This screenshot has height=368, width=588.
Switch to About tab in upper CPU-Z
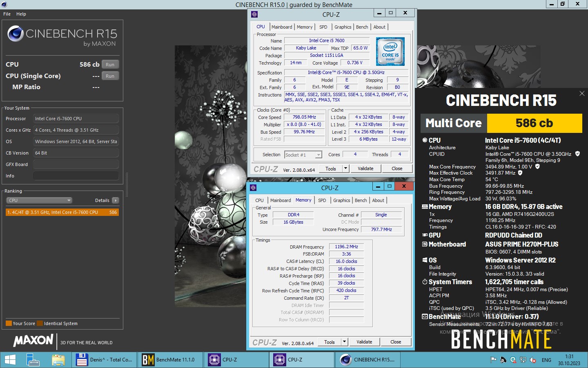coord(379,27)
